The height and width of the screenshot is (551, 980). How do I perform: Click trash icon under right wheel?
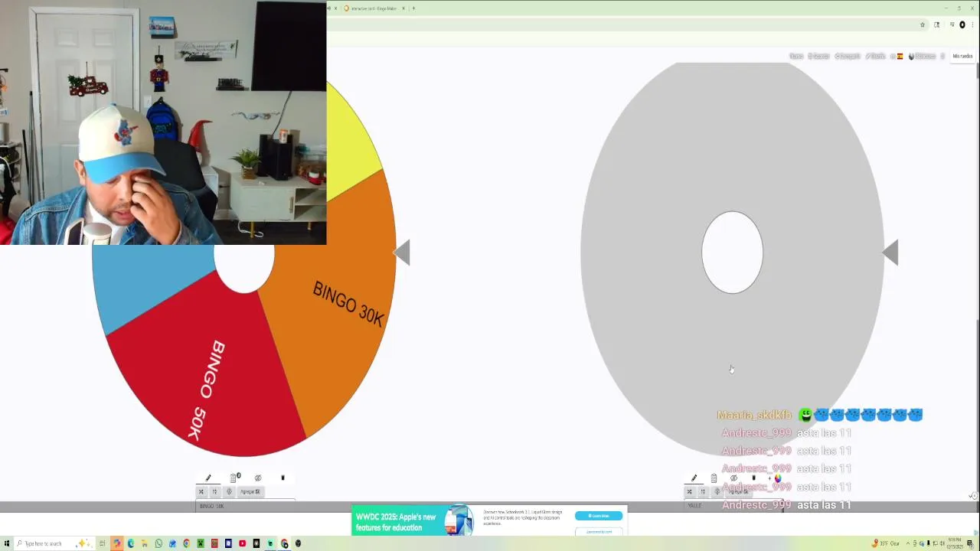pos(753,479)
